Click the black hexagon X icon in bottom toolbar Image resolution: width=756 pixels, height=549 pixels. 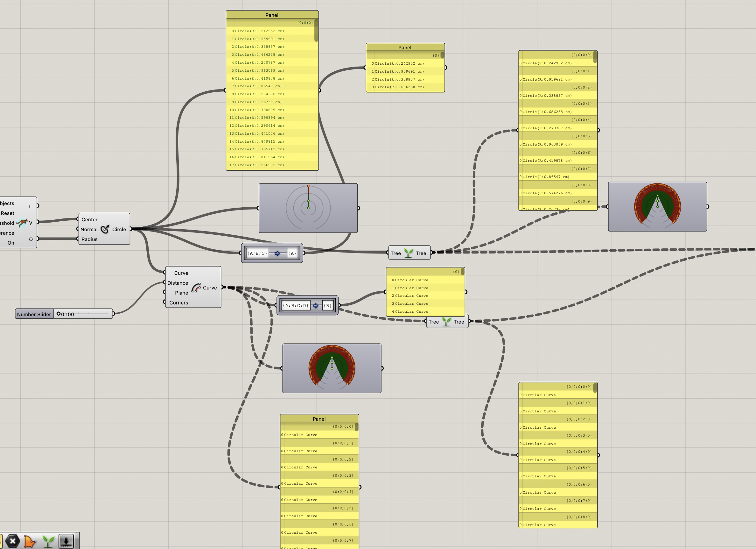(13, 541)
